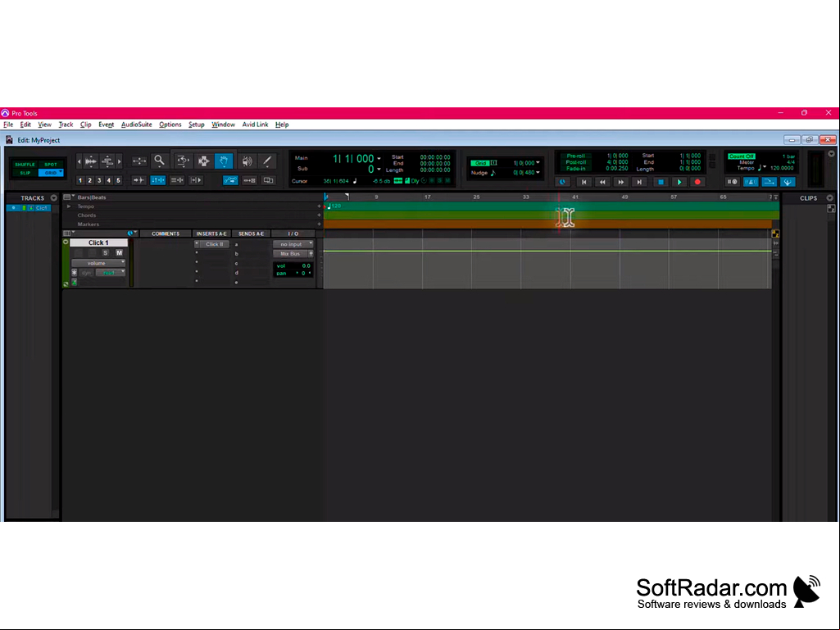Open Sub counter format dropdown
Image resolution: width=840 pixels, height=630 pixels.
pos(379,170)
